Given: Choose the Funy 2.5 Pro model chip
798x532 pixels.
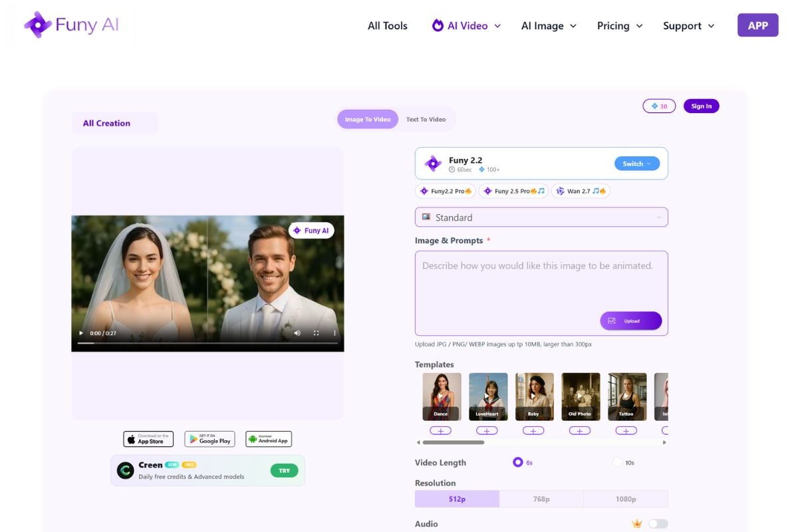Looking at the screenshot, I should (x=513, y=192).
